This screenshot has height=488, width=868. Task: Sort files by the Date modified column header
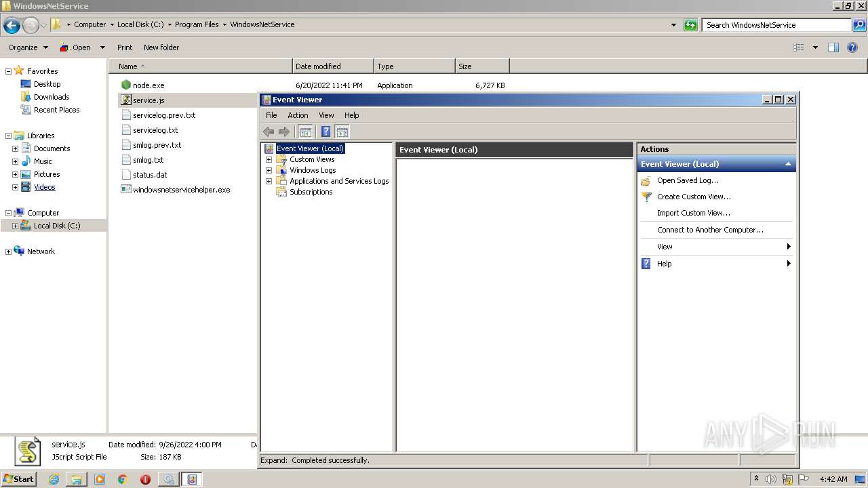coord(333,66)
